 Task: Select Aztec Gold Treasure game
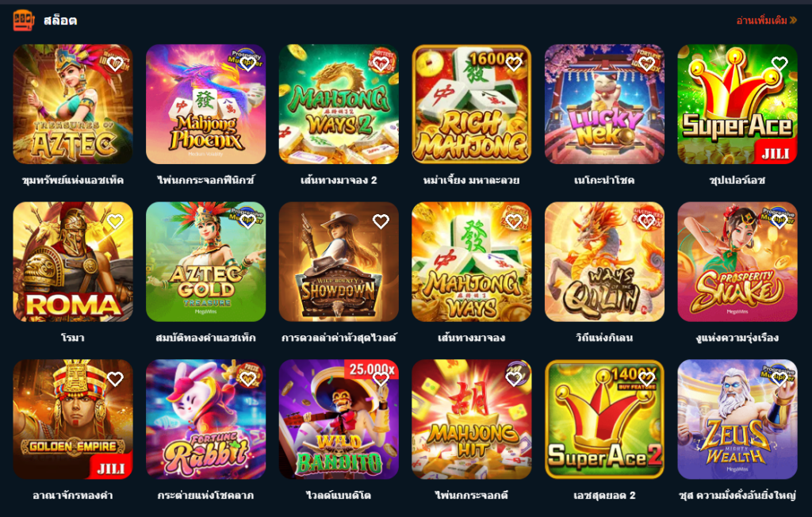tap(205, 262)
